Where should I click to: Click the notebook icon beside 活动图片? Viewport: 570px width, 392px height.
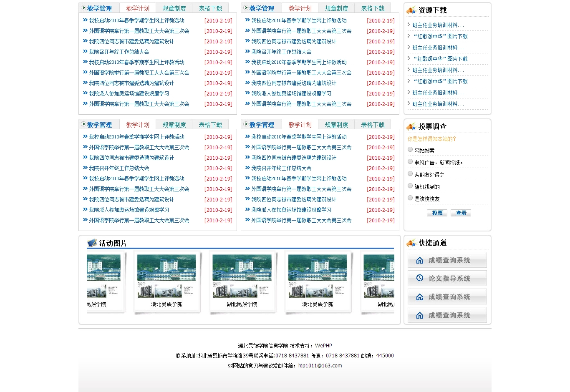click(92, 243)
